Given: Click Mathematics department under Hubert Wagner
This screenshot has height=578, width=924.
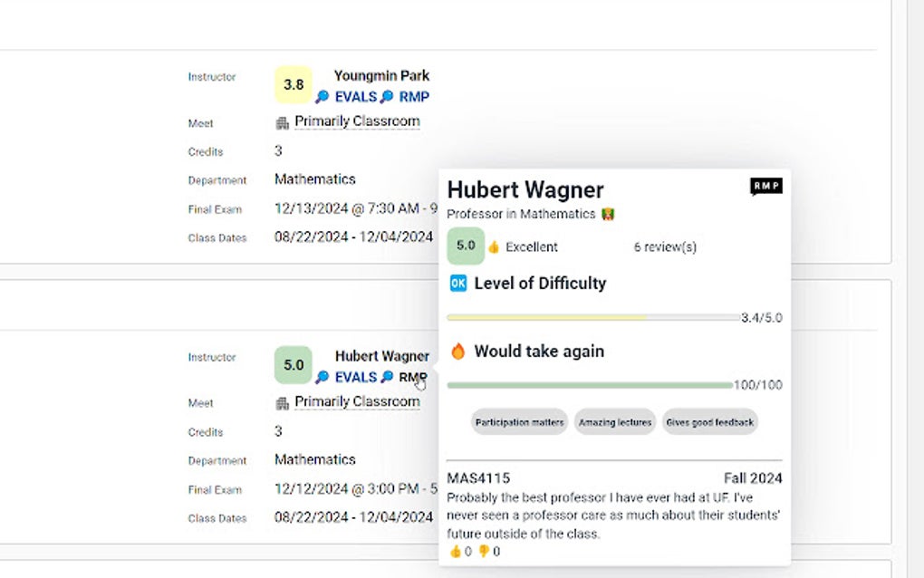Looking at the screenshot, I should coord(314,459).
